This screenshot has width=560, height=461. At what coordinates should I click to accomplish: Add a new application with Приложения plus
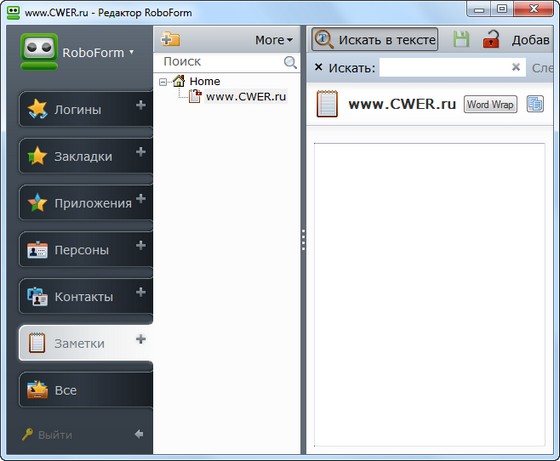coord(141,199)
